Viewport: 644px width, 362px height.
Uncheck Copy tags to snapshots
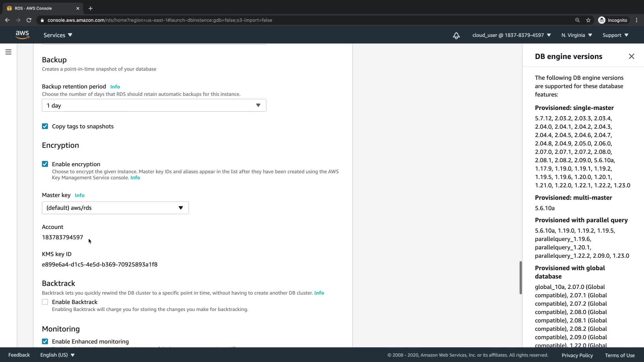[x=45, y=126]
